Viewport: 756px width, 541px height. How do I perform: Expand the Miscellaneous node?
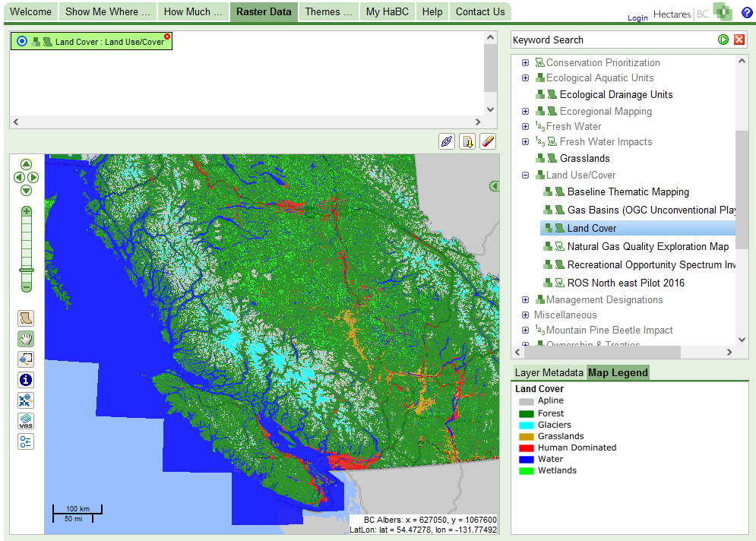coord(526,315)
